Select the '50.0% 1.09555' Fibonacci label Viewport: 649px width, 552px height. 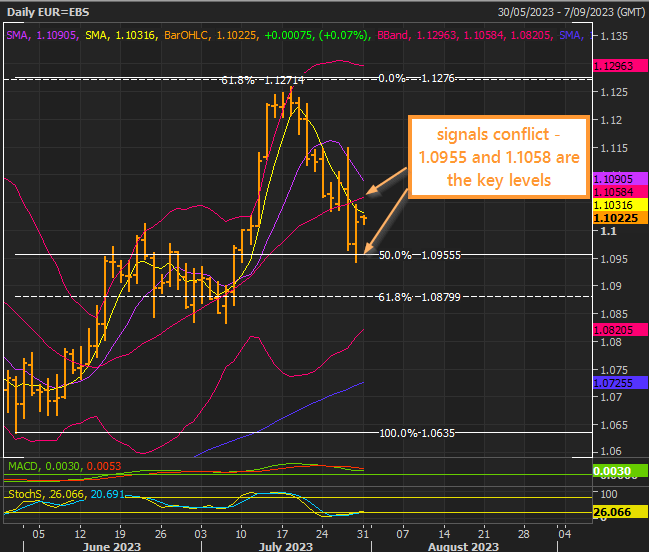pyautogui.click(x=420, y=255)
